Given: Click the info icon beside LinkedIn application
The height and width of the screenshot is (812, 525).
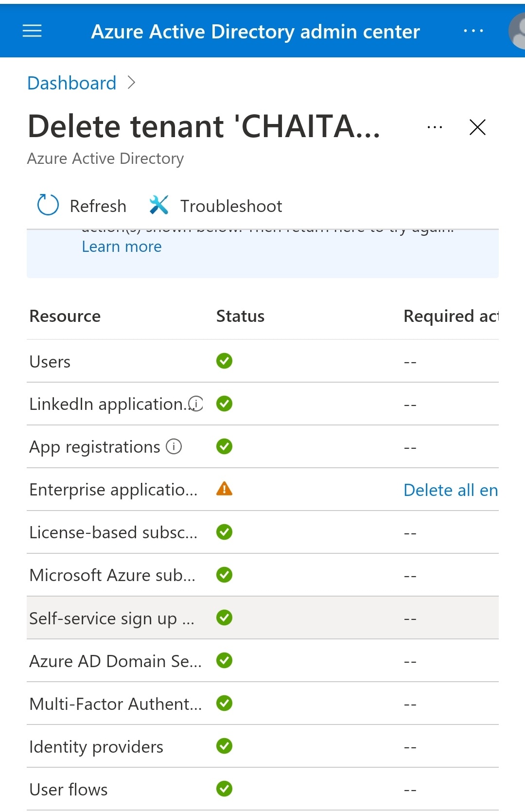Looking at the screenshot, I should [196, 404].
